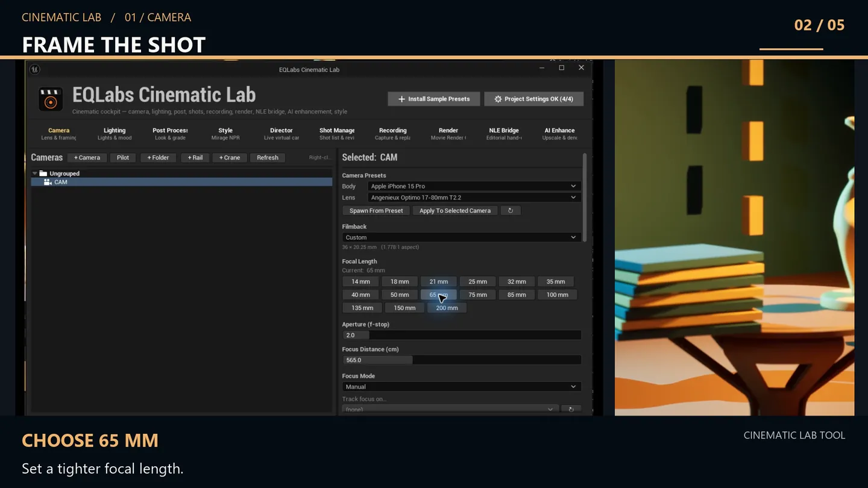Set focal length to 50 mm
The height and width of the screenshot is (488, 868).
(x=400, y=295)
